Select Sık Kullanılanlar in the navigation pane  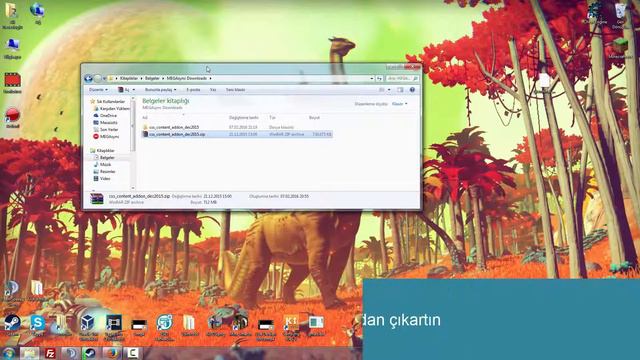click(x=107, y=102)
